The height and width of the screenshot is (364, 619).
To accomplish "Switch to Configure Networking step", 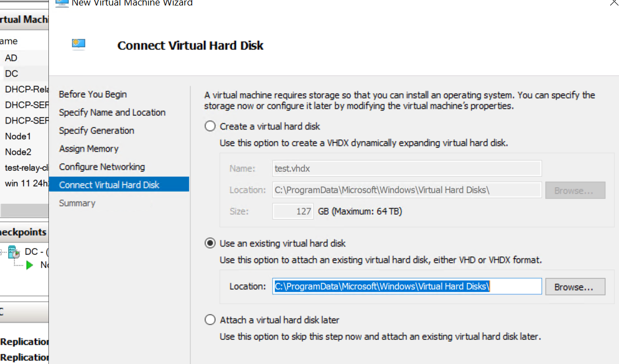I will [102, 167].
